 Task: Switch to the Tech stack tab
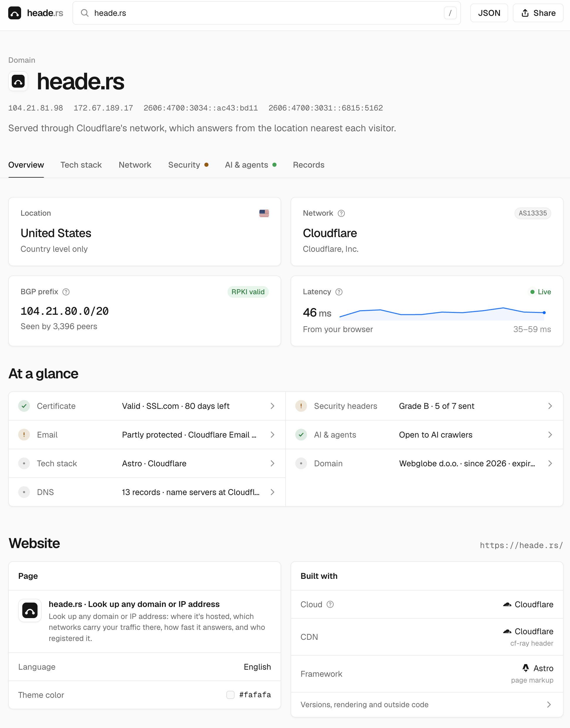click(81, 165)
